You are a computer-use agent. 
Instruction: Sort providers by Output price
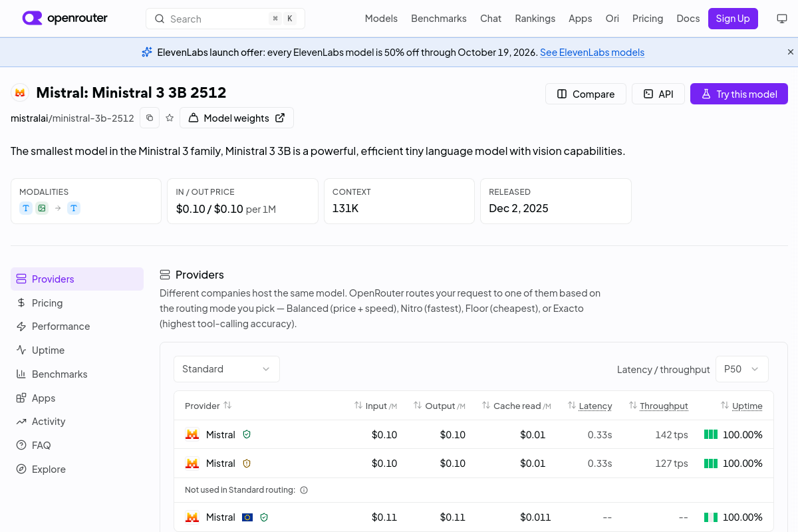click(440, 406)
